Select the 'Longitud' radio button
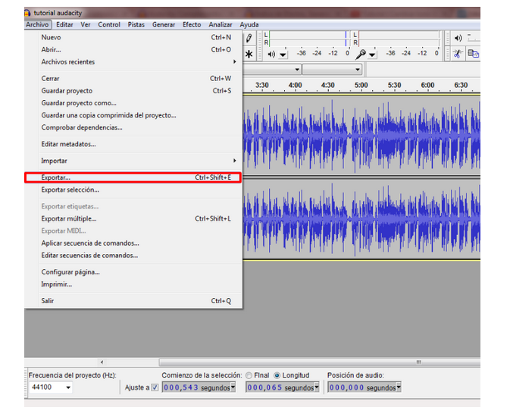The width and height of the screenshot is (510, 420). [277, 375]
